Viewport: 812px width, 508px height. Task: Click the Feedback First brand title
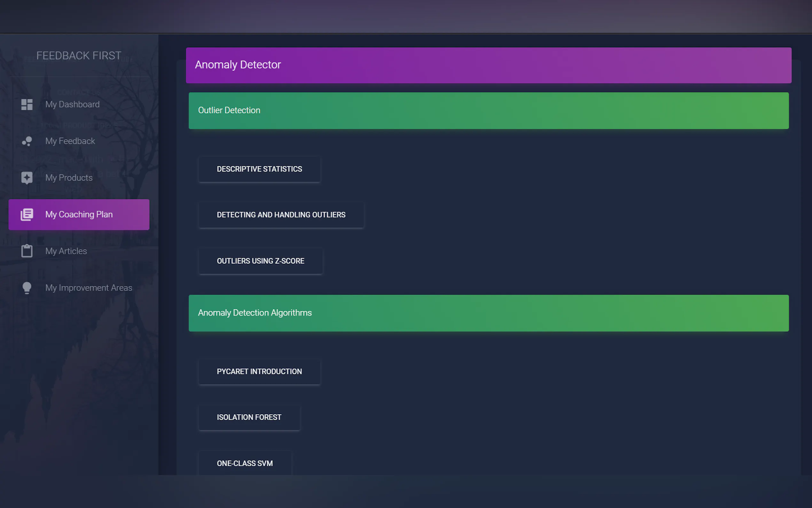click(79, 55)
